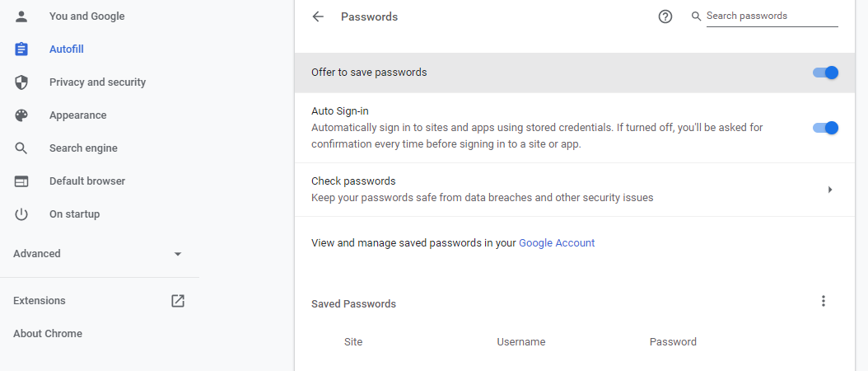This screenshot has height=371, width=868.
Task: Click the Autofill clipboard icon
Action: [x=21, y=49]
